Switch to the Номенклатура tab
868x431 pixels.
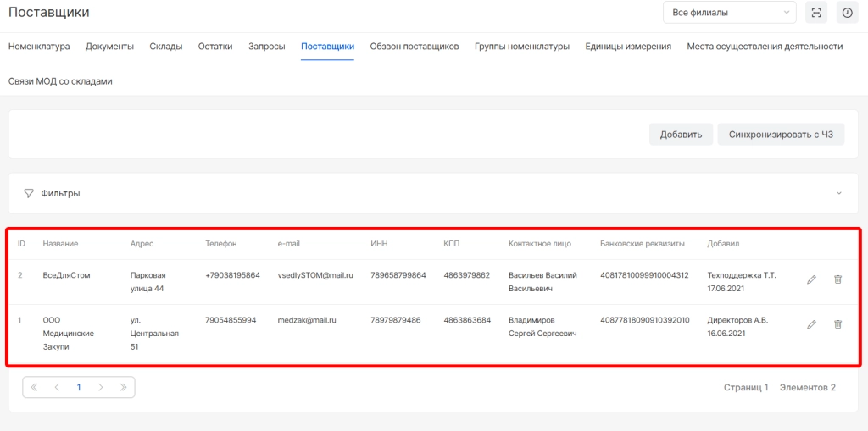pyautogui.click(x=39, y=47)
